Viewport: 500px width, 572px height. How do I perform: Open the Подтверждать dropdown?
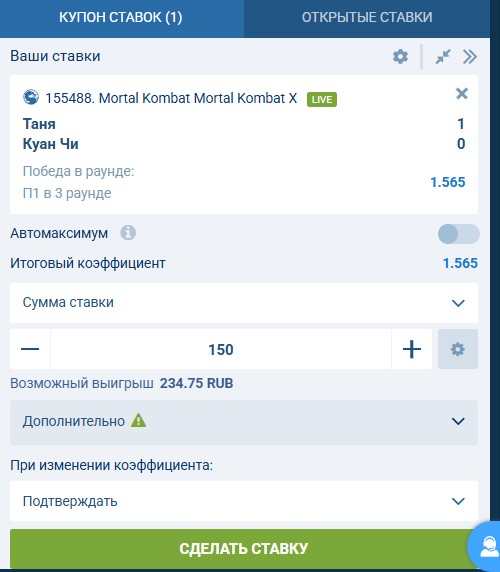coord(244,501)
